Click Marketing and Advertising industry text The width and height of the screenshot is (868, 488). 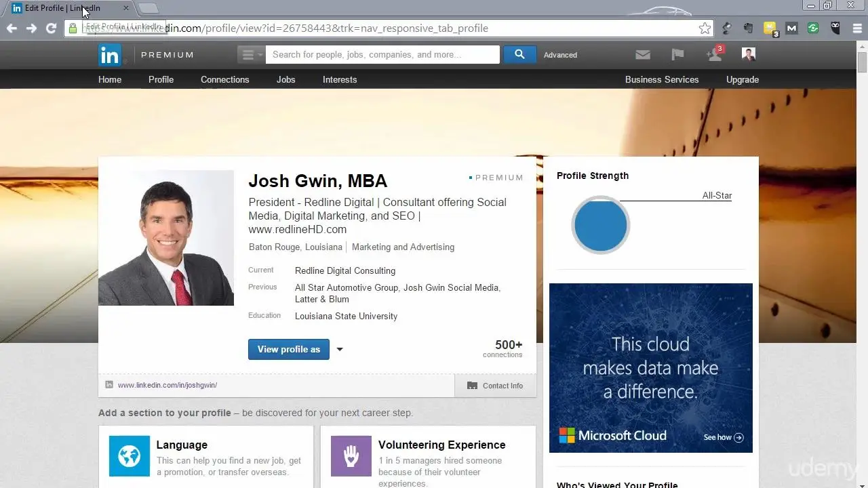pyautogui.click(x=403, y=247)
